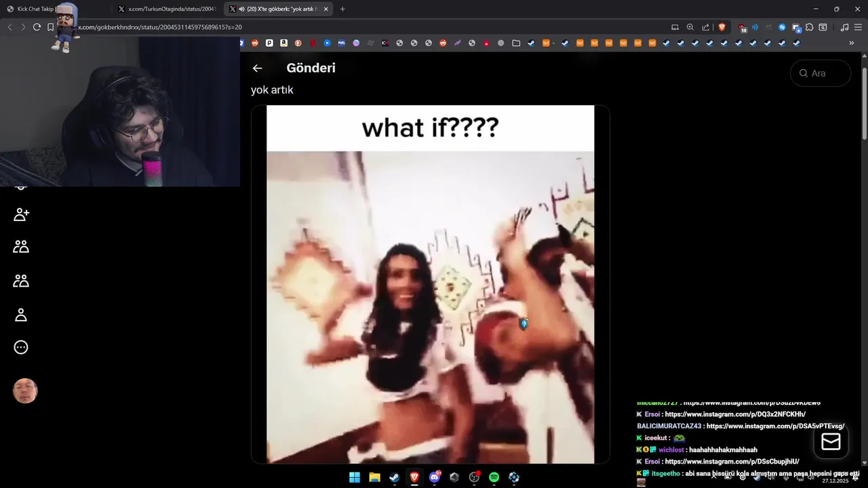Click the Brave Shields lion icon
868x488 pixels.
(722, 27)
